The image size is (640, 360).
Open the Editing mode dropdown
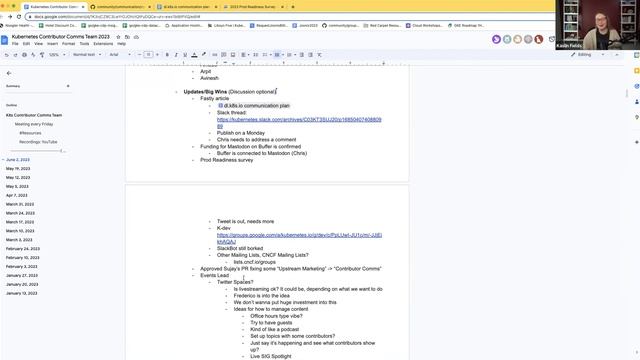pos(587,55)
